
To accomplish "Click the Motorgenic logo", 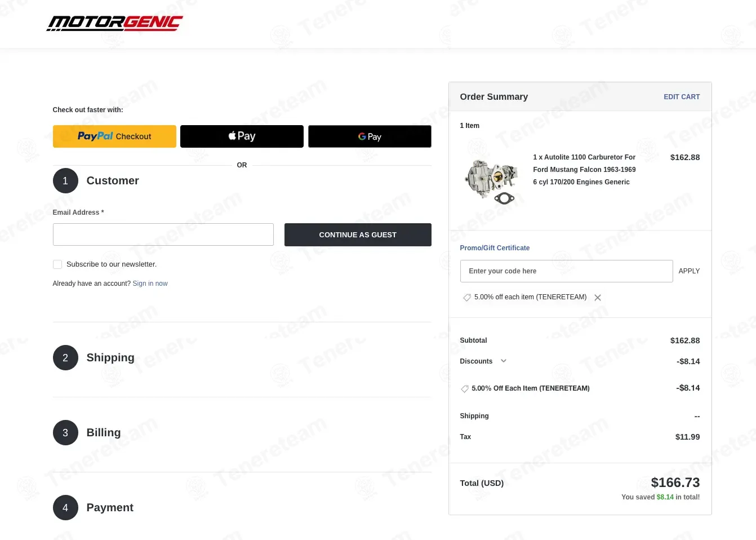I will tap(114, 23).
